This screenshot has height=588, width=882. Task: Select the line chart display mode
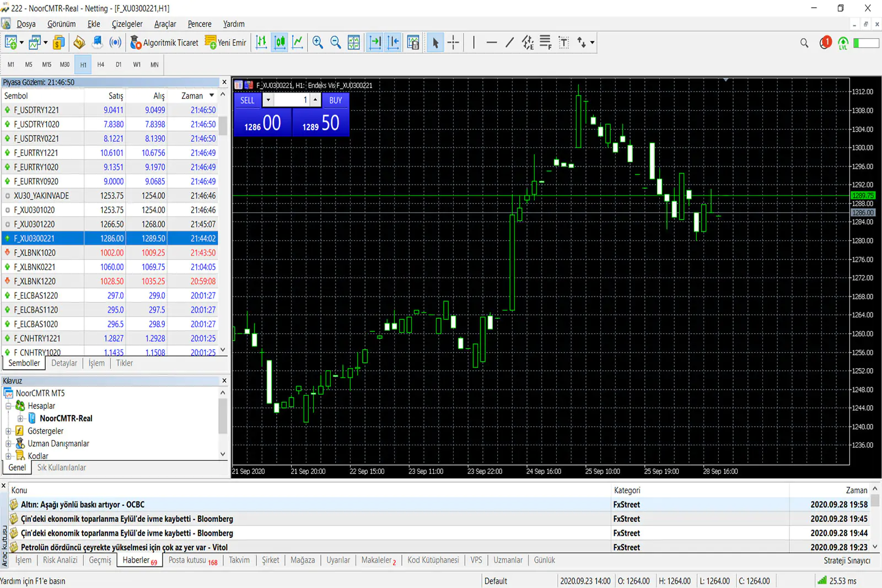[298, 42]
